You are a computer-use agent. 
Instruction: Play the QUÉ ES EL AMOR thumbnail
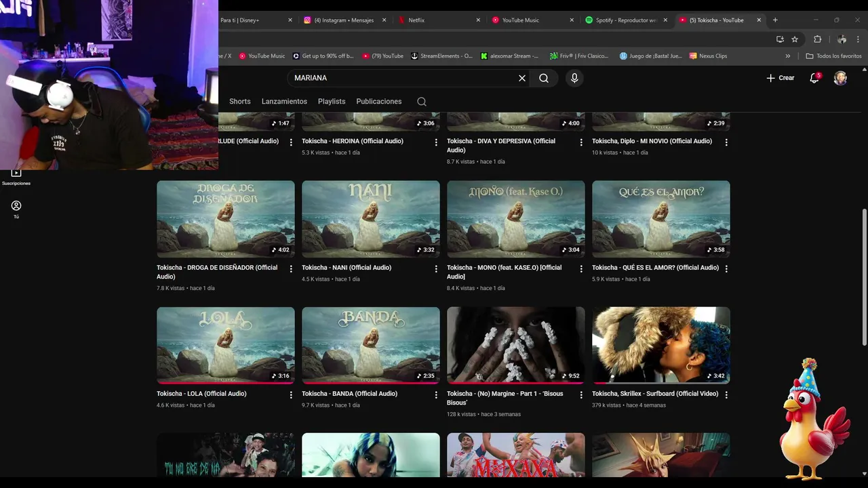(x=661, y=219)
